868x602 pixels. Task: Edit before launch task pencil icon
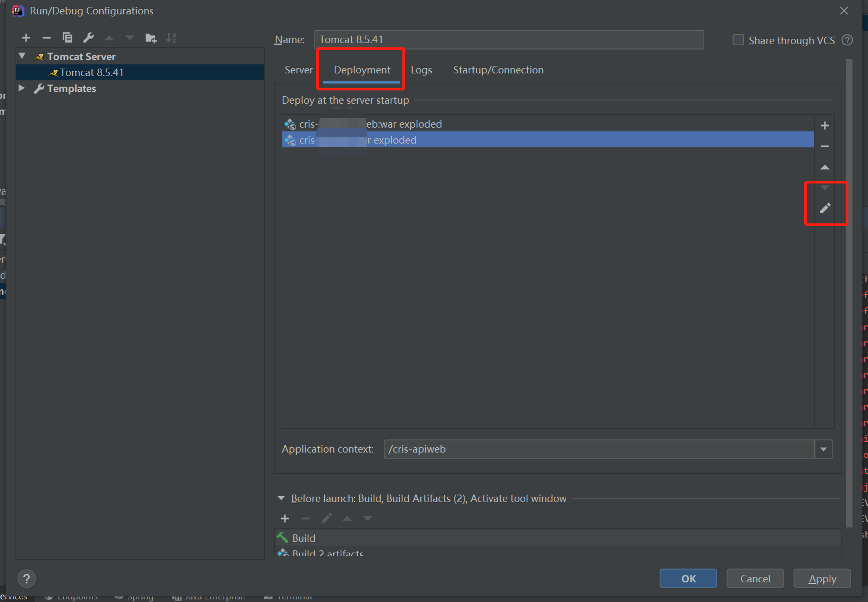[x=326, y=519]
